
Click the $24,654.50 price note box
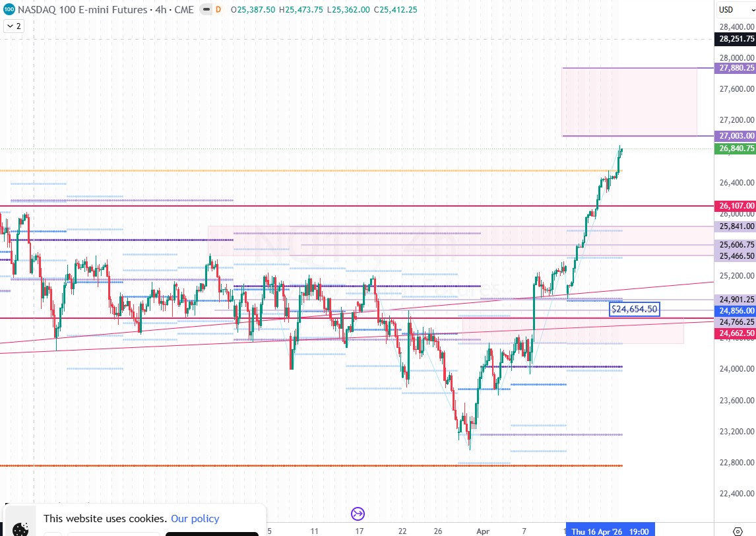(x=634, y=309)
